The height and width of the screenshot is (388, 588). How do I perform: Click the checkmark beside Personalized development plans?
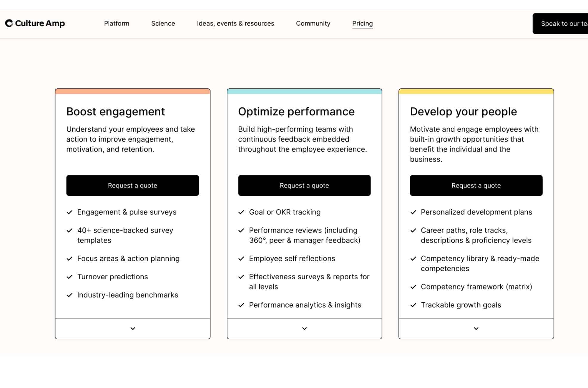(413, 212)
